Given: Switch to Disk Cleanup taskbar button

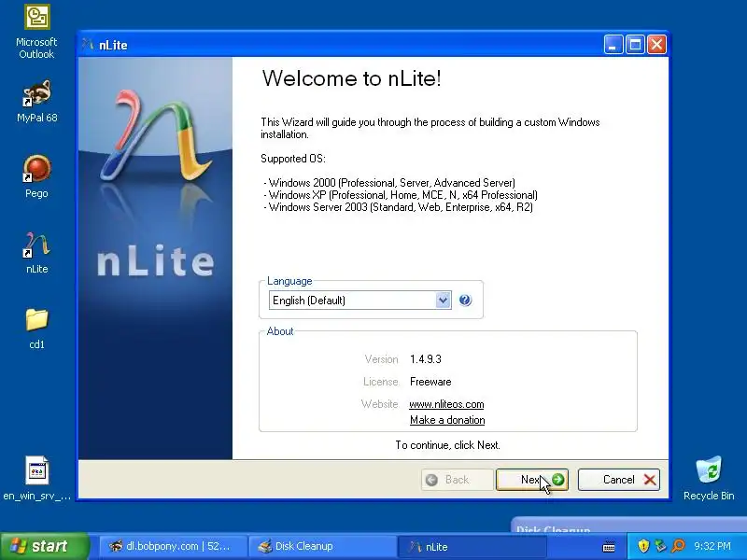Looking at the screenshot, I should click(x=321, y=546).
